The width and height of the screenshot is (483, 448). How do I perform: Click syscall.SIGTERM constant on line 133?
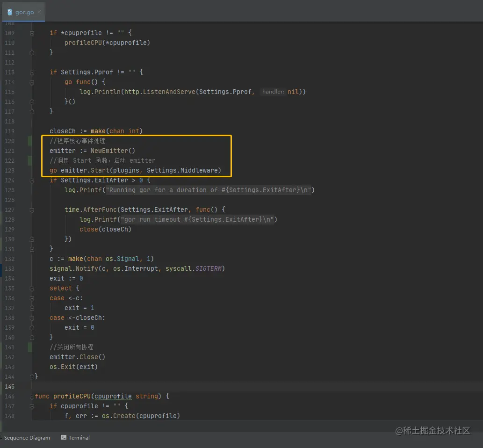(x=194, y=269)
